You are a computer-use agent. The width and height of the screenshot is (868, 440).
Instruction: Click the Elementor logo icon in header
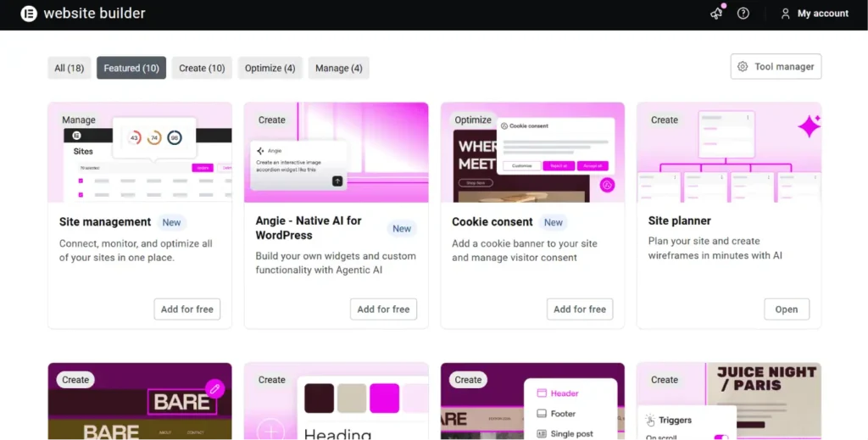tap(29, 14)
